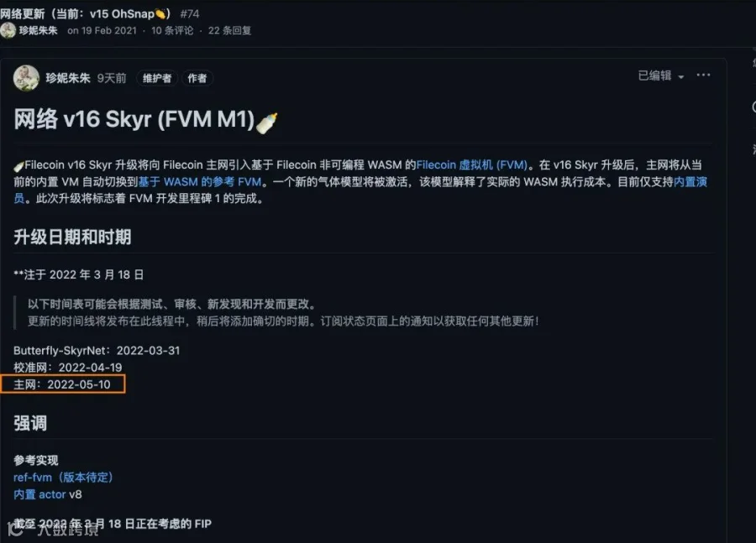
Task: Click the 珍妮朱朱 name under the title
Action: click(38, 30)
